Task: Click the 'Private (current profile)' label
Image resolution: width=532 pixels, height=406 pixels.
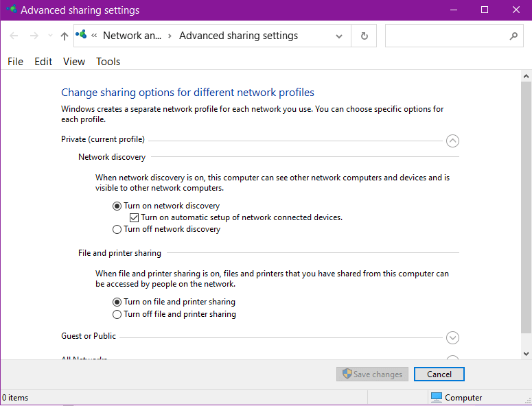Action: point(103,139)
